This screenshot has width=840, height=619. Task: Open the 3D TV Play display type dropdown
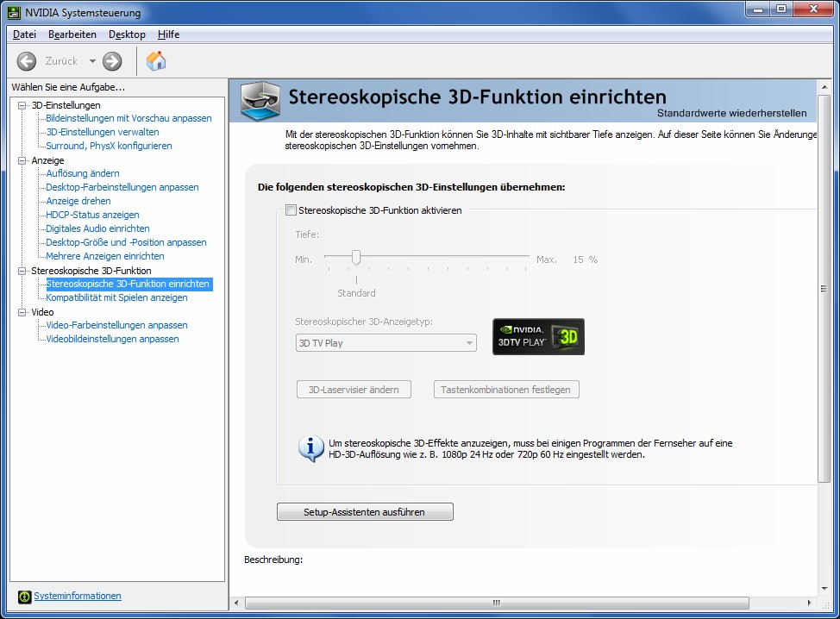coord(386,343)
